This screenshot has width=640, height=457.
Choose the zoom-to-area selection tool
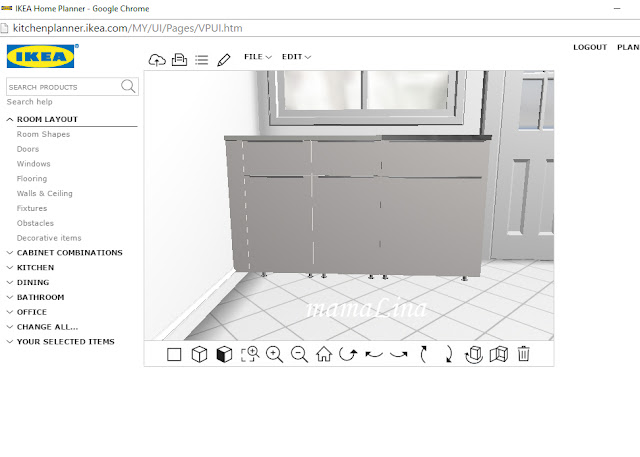(x=250, y=354)
